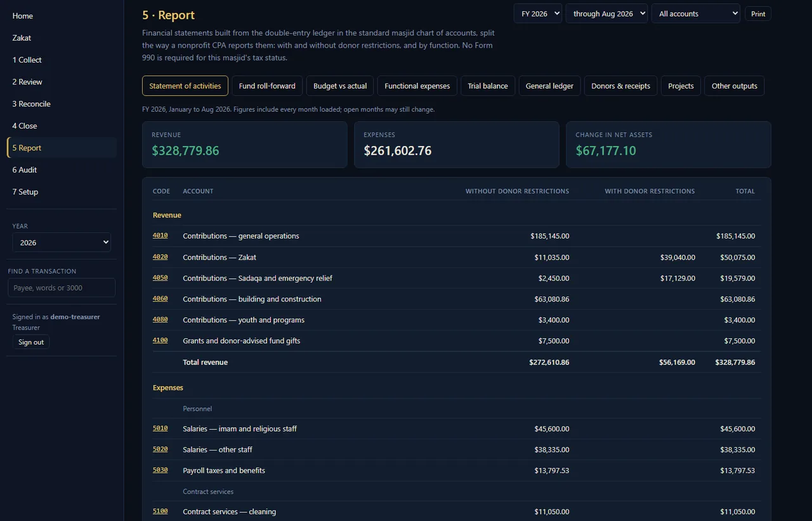Open the General ledger tab

pyautogui.click(x=549, y=86)
